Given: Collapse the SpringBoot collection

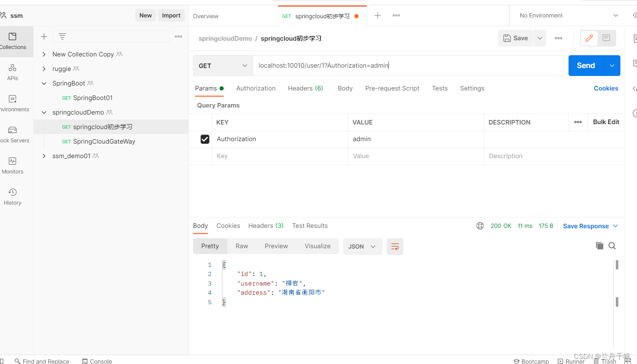Looking at the screenshot, I should 44,83.
